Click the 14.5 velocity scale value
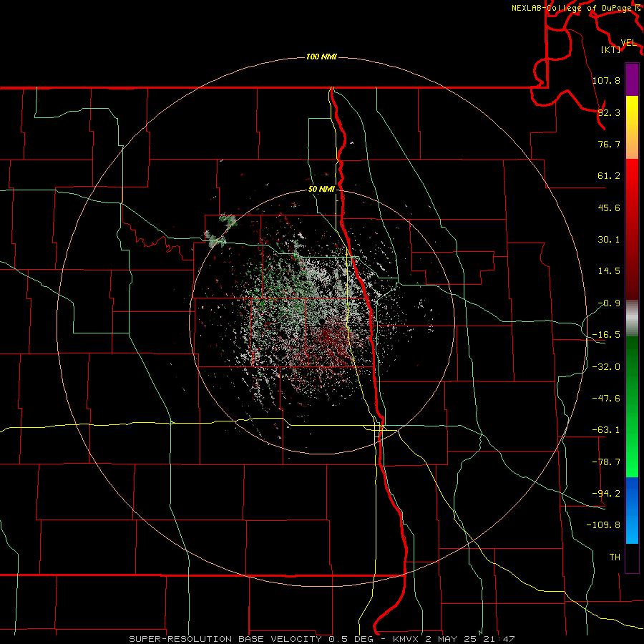Image resolution: width=644 pixels, height=644 pixels. tap(609, 271)
